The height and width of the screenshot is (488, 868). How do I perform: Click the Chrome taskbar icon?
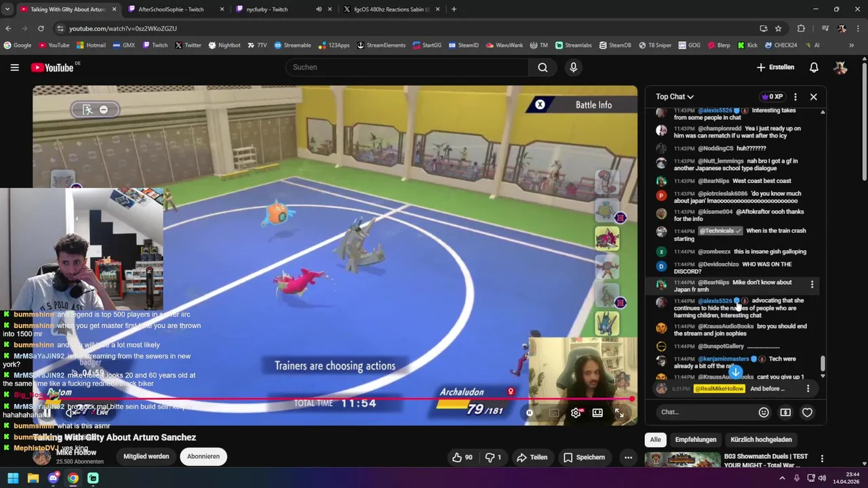click(73, 479)
